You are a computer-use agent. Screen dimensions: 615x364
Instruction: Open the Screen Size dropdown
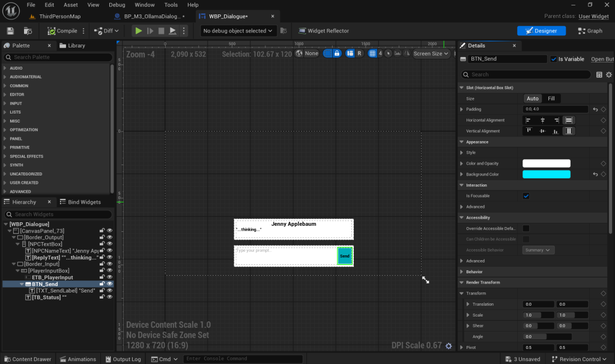(431, 53)
